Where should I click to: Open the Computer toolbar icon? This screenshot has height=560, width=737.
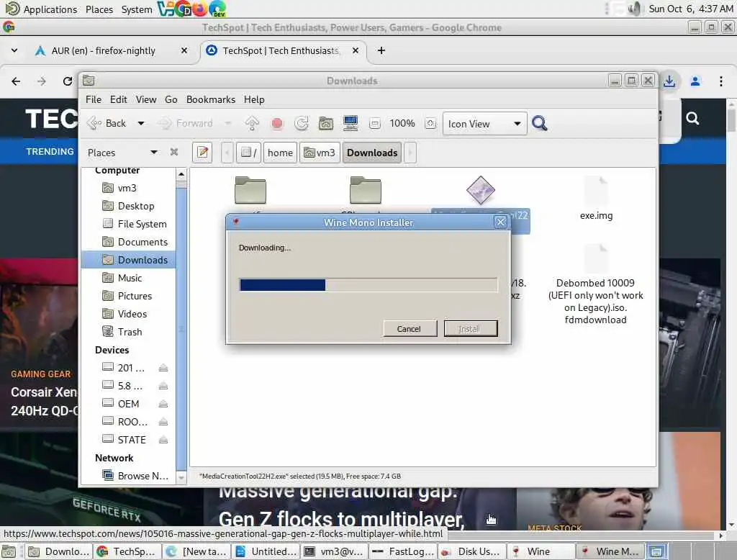pyautogui.click(x=351, y=123)
